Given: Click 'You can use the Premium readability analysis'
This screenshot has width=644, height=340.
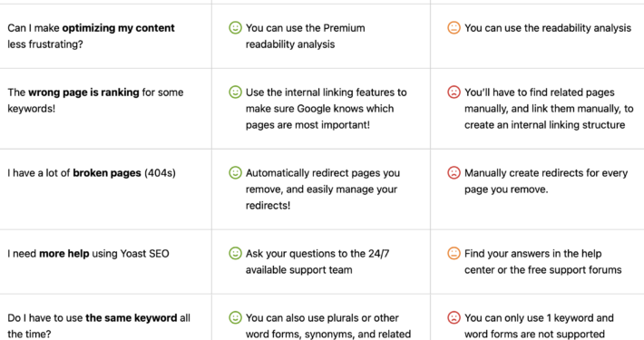Looking at the screenshot, I should tap(305, 36).
